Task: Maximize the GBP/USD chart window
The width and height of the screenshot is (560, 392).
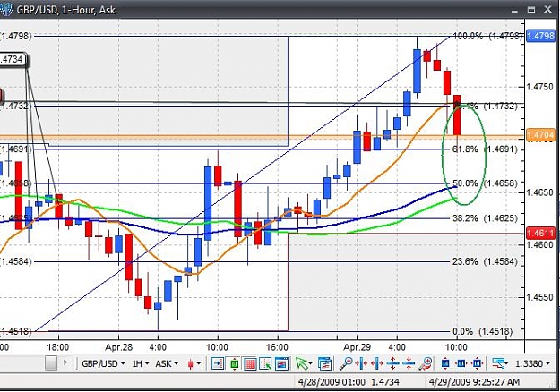Action: (531, 10)
